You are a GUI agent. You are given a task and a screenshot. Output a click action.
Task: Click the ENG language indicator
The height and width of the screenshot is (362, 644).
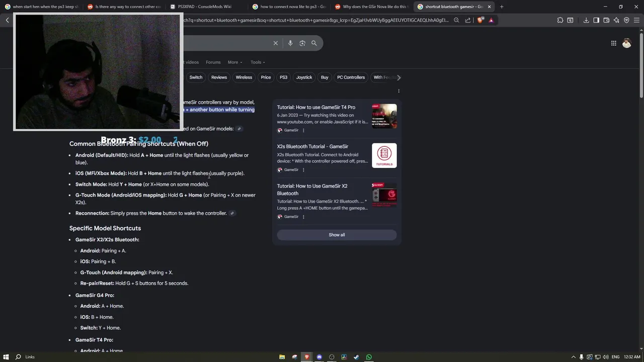(x=615, y=357)
